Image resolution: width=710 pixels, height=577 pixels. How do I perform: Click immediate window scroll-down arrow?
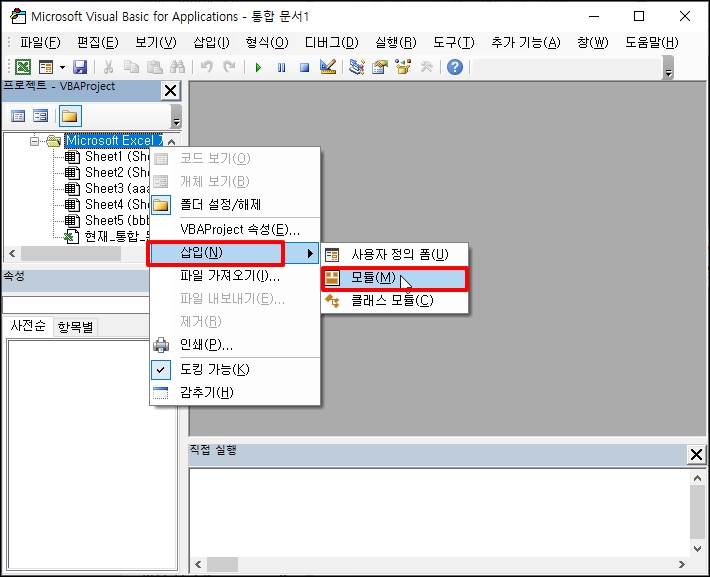tap(697, 548)
